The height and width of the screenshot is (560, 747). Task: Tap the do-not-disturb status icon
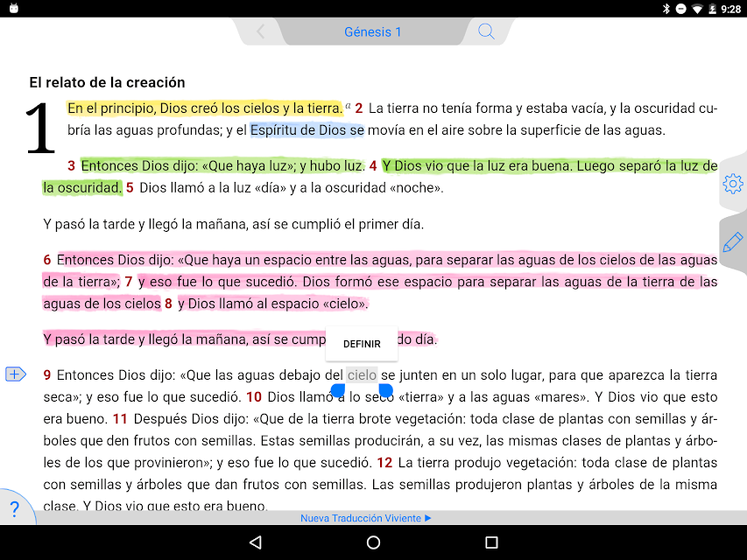(x=680, y=9)
